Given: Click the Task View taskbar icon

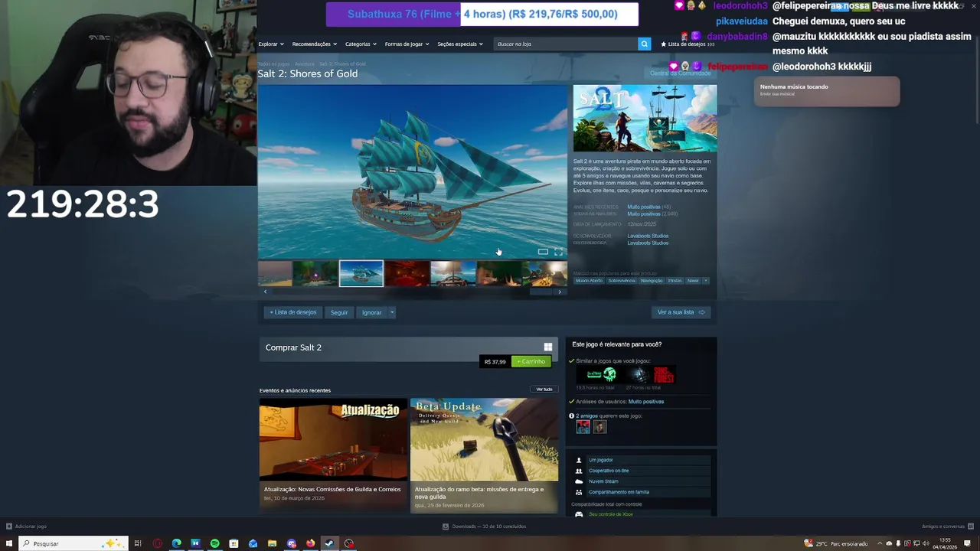Looking at the screenshot, I should [x=138, y=543].
